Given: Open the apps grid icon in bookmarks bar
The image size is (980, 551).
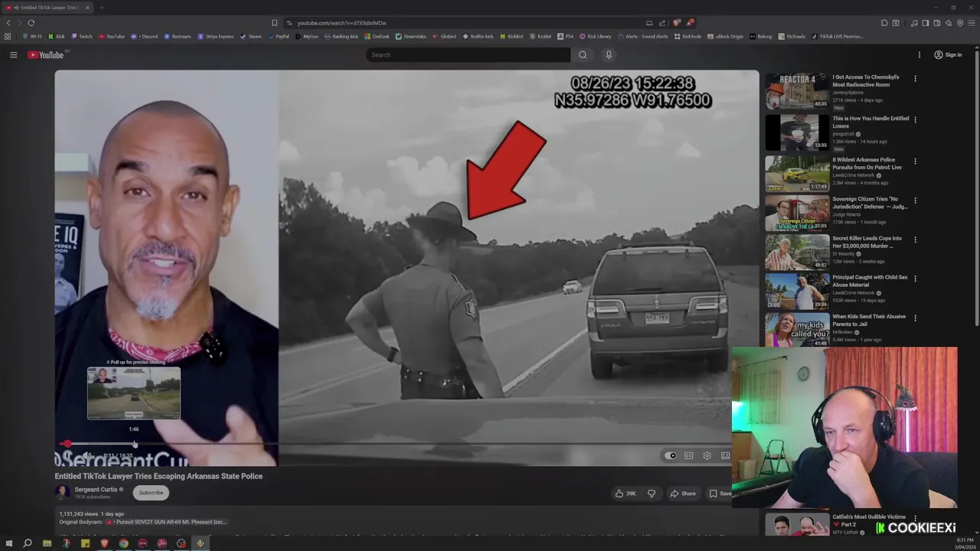Looking at the screenshot, I should 8,36.
